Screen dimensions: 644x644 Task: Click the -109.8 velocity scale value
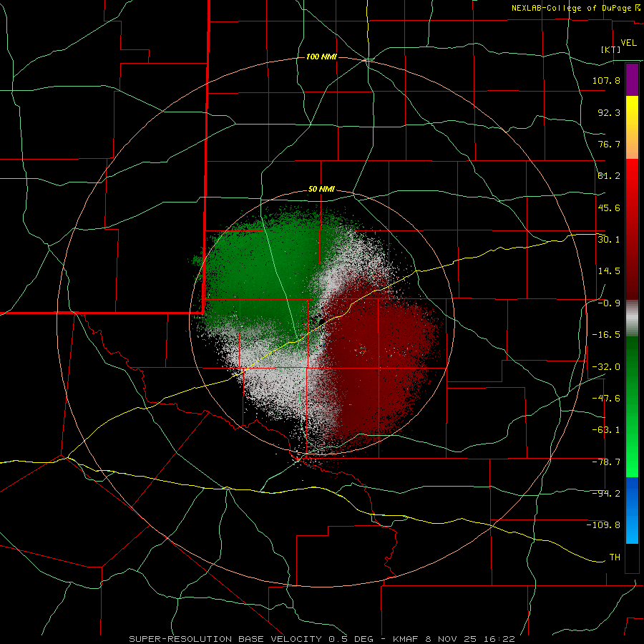(x=604, y=525)
